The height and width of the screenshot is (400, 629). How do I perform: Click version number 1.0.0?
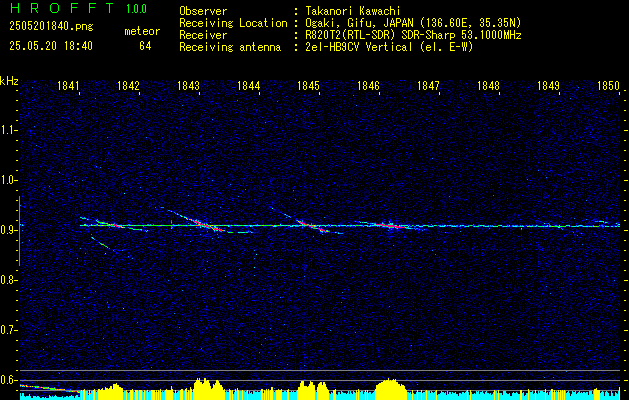click(136, 9)
